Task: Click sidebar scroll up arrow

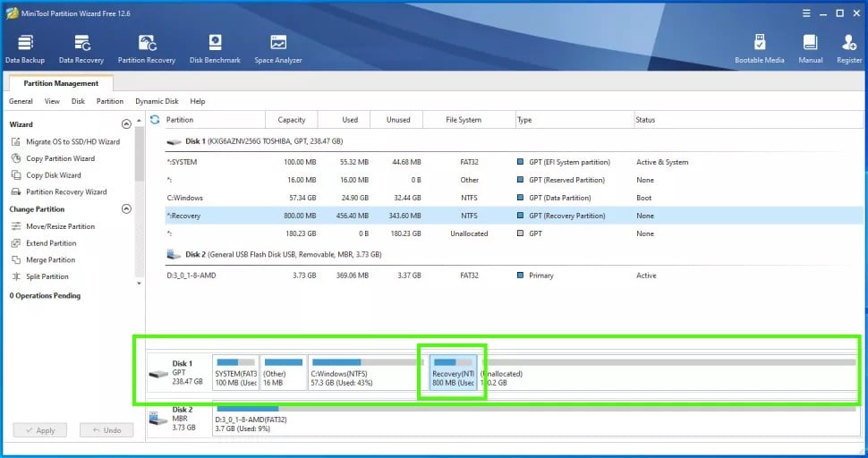Action: tap(139, 120)
